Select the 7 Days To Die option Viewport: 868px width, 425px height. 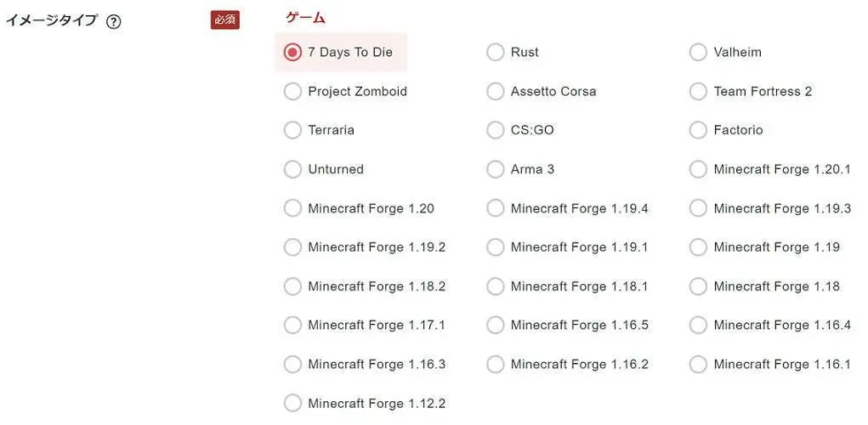click(x=292, y=53)
